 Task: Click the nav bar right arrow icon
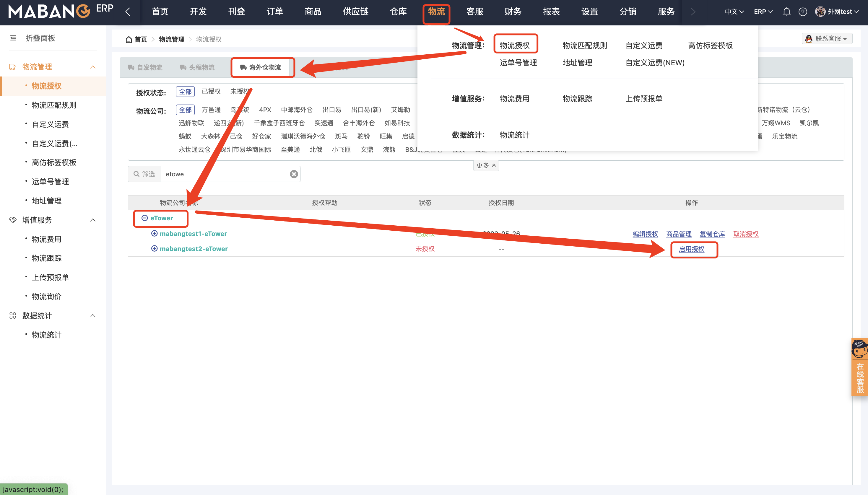point(693,12)
